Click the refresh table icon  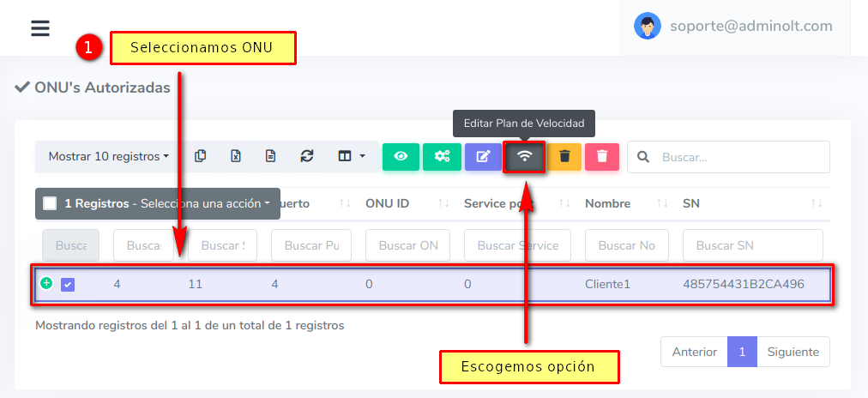point(306,156)
